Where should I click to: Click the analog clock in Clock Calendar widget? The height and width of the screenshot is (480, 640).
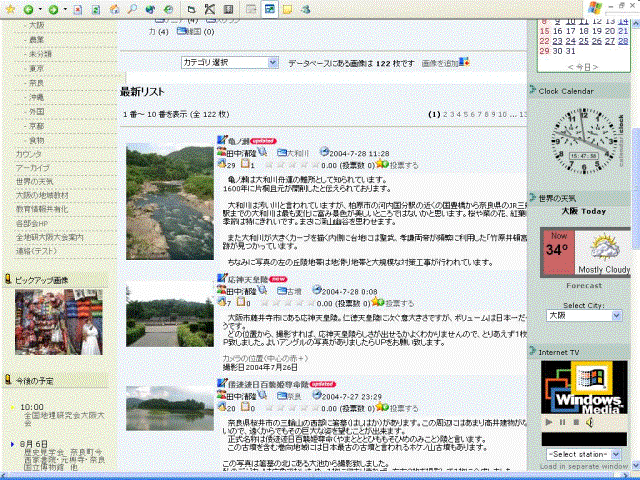(x=584, y=142)
